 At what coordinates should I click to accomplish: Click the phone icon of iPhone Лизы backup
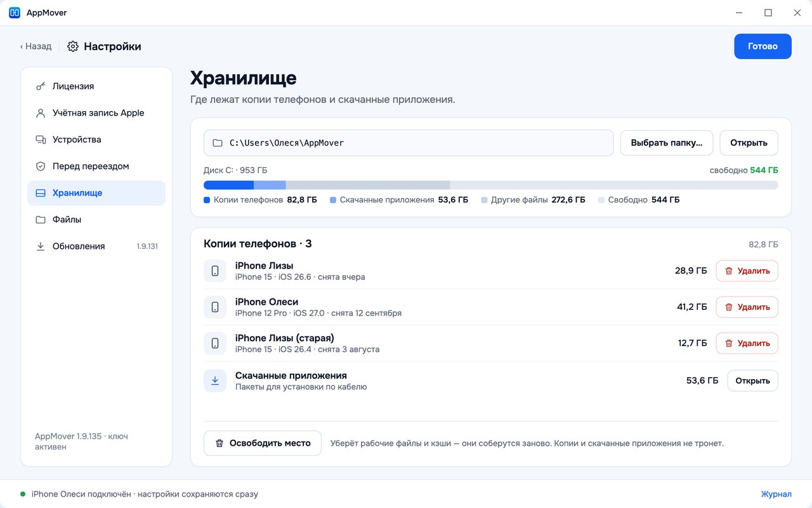215,271
